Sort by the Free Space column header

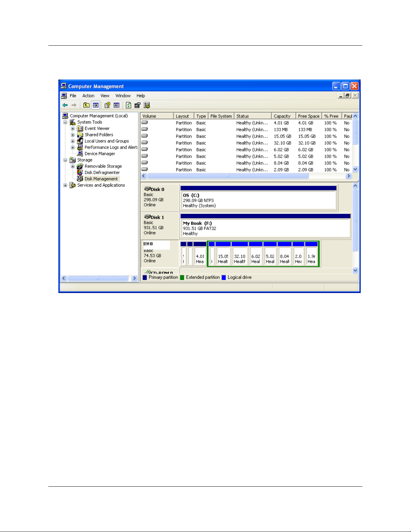point(309,116)
